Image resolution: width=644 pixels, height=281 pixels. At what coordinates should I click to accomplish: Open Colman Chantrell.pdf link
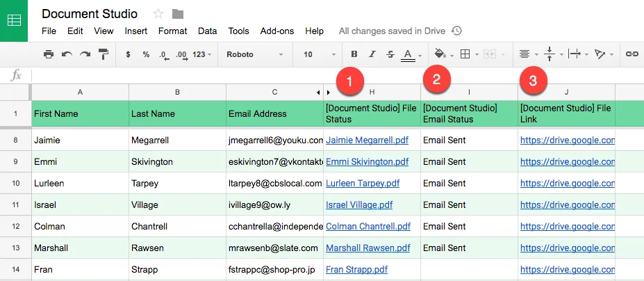(368, 226)
